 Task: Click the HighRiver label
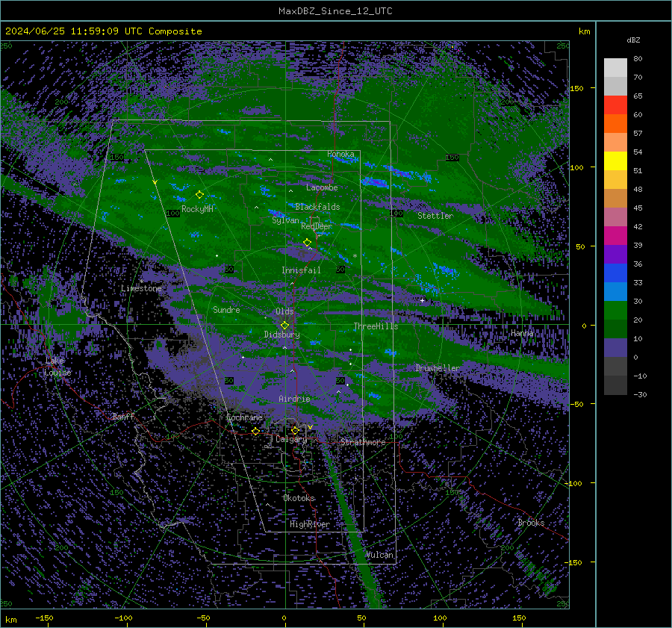coord(310,524)
